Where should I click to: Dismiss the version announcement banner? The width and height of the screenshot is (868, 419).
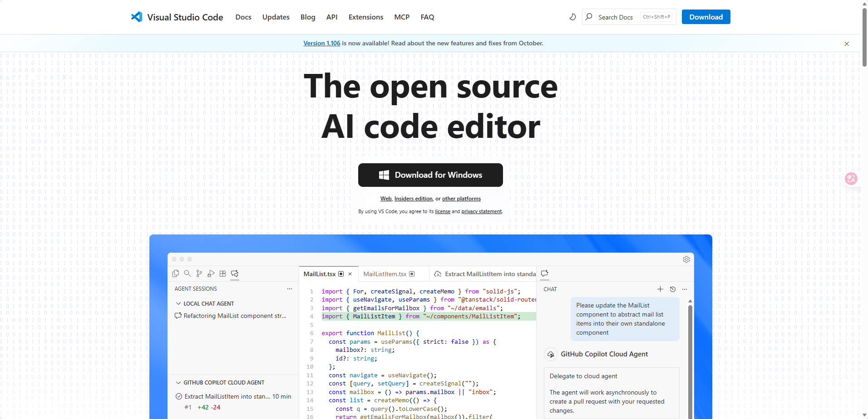(846, 44)
